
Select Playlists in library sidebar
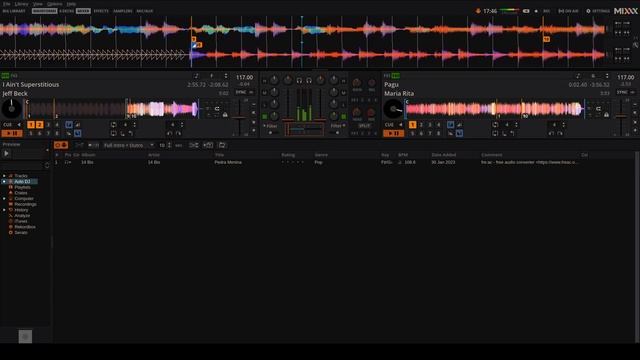(x=22, y=187)
